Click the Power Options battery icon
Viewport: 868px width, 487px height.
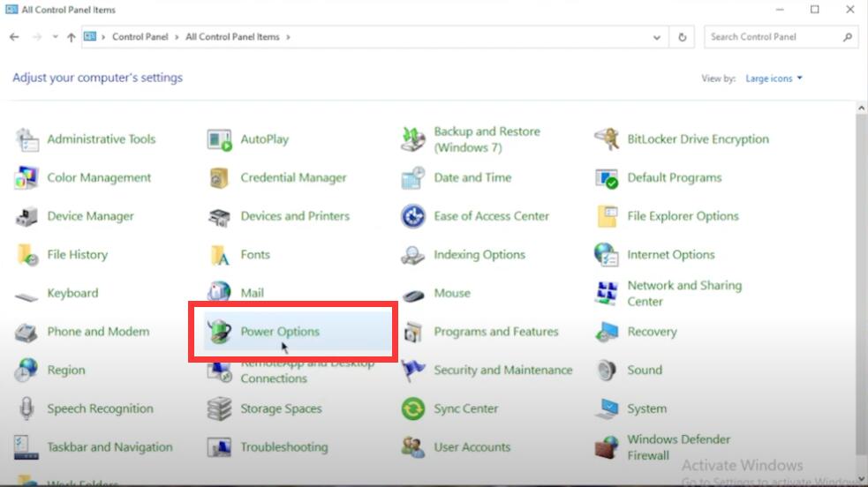(219, 332)
